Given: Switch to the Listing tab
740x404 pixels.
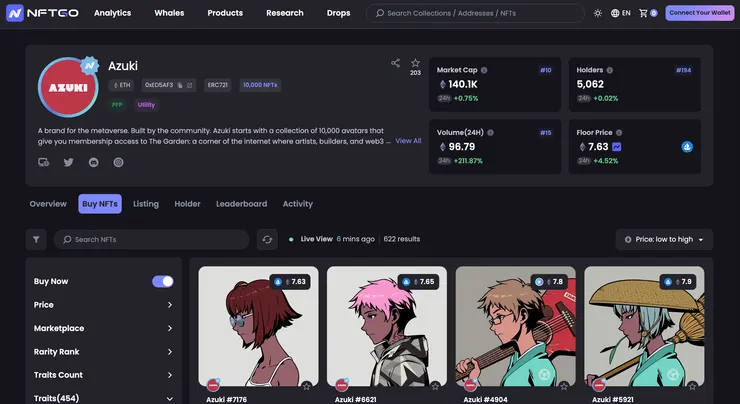Looking at the screenshot, I should click(x=146, y=204).
